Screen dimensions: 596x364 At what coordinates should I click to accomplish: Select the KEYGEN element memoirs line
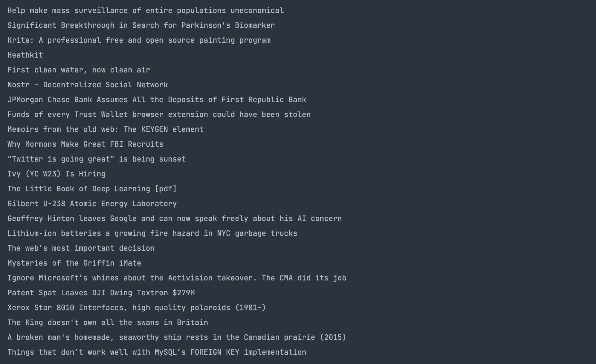(105, 129)
